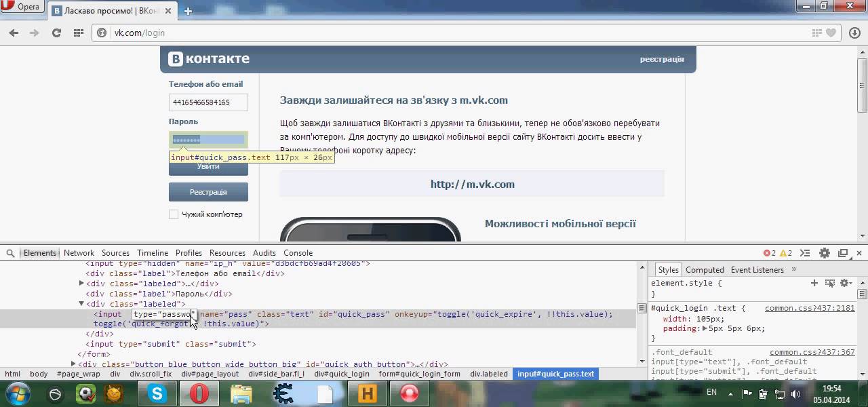Show more sidebar tabs chevron
The width and height of the screenshot is (868, 407).
tap(794, 269)
